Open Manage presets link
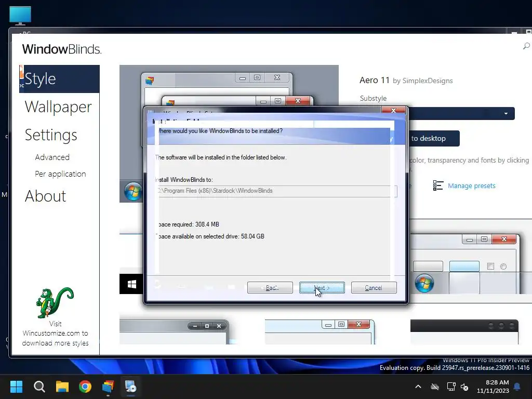 471,185
